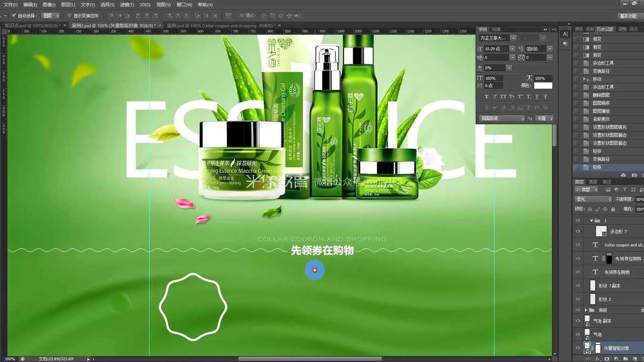The height and width of the screenshot is (362, 644).
Task: Click the layer opacity 50% field
Action: 639,200
